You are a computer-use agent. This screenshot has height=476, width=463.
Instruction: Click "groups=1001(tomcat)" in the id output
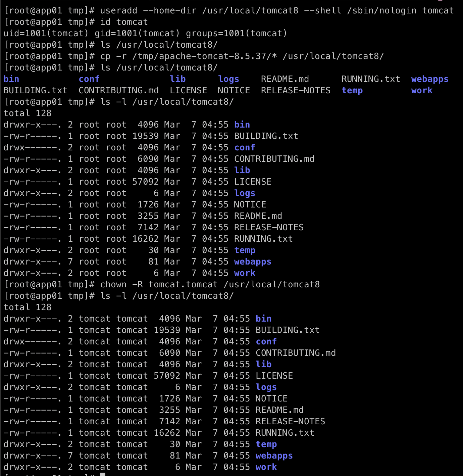(x=237, y=34)
